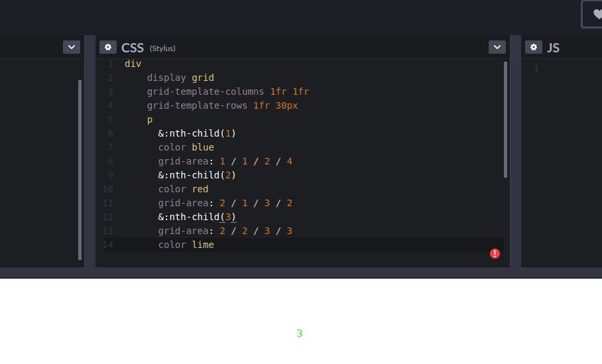Click '&:nth-child(1)' on line 6
Image resolution: width=602 pixels, height=364 pixels.
(x=197, y=133)
